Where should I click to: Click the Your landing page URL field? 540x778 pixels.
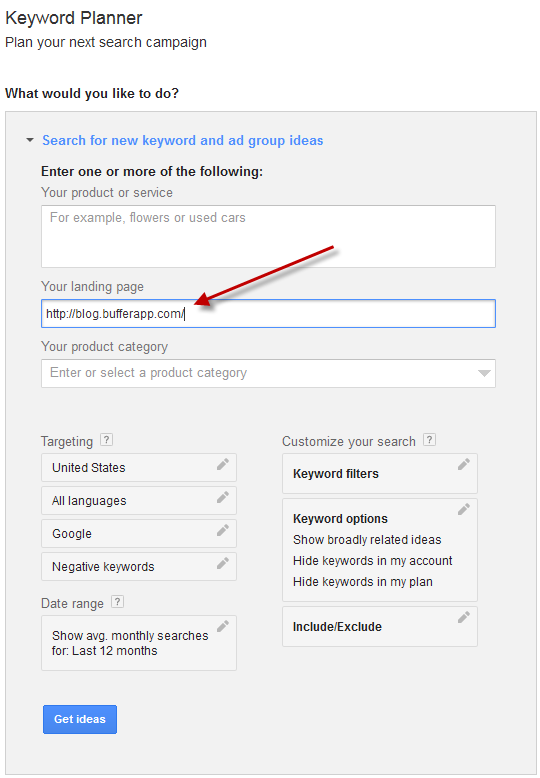click(x=268, y=314)
